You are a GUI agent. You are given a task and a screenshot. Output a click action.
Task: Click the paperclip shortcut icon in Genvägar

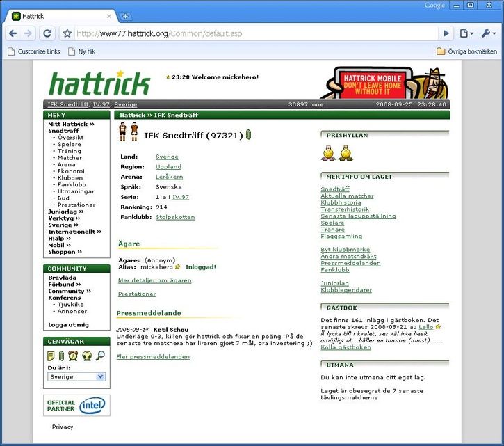pos(61,356)
